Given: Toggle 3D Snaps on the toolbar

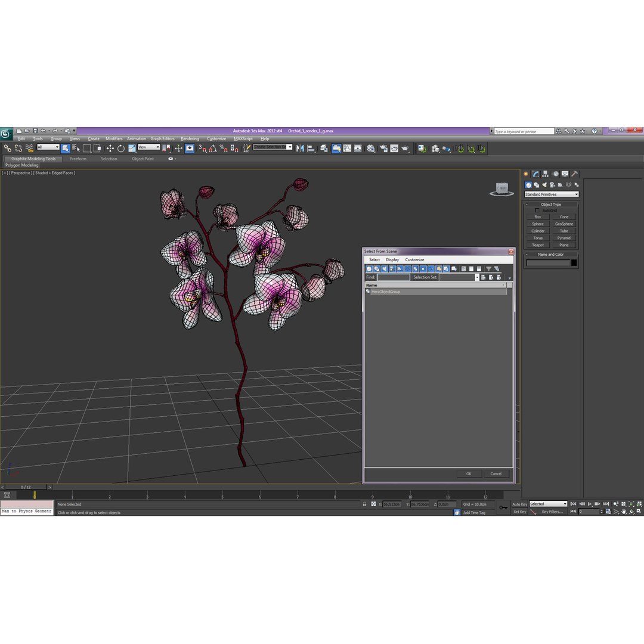Looking at the screenshot, I should coord(203,148).
